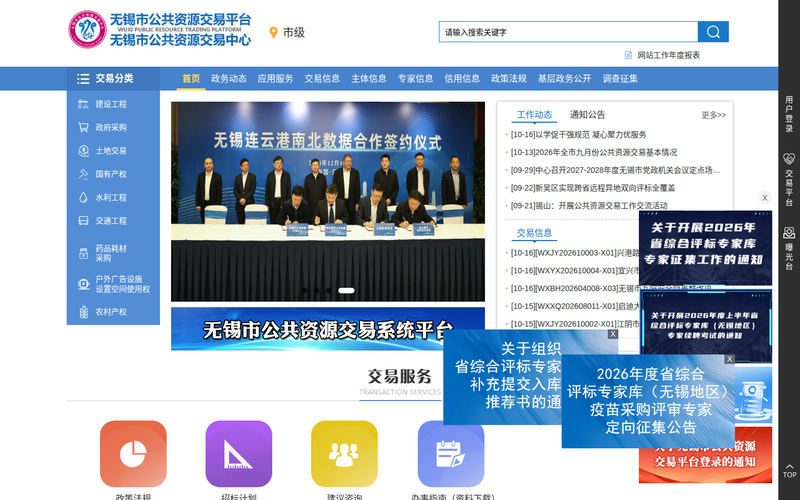The image size is (800, 500).
Task: Click the 国有产权 gavel icon
Action: pyautogui.click(x=83, y=174)
